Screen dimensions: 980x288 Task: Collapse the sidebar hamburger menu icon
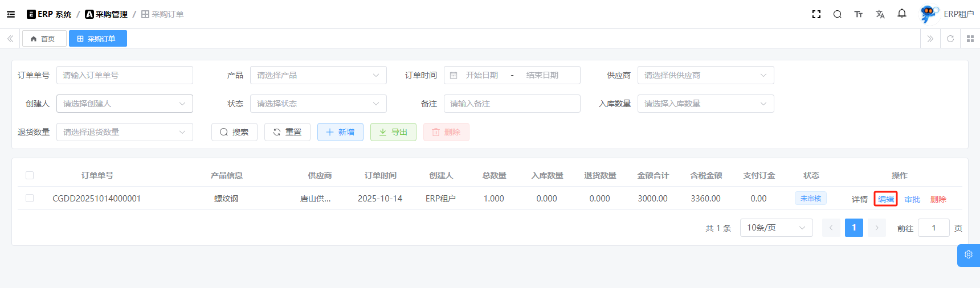[11, 14]
